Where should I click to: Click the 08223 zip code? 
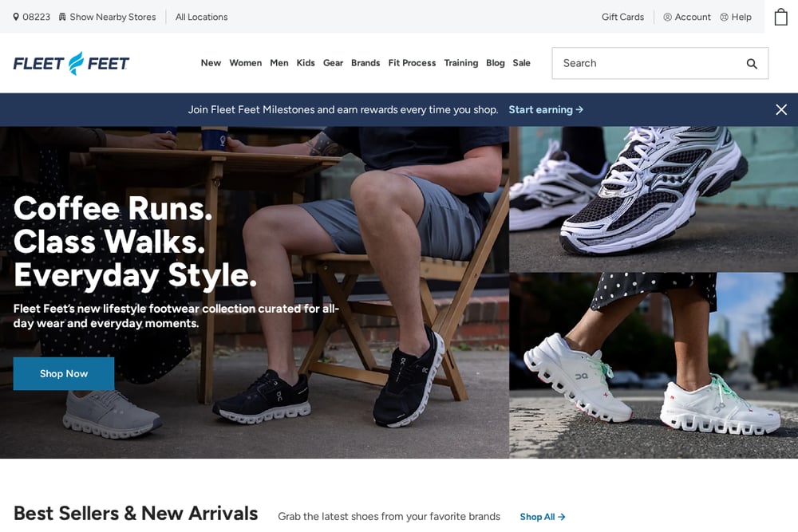(x=36, y=17)
